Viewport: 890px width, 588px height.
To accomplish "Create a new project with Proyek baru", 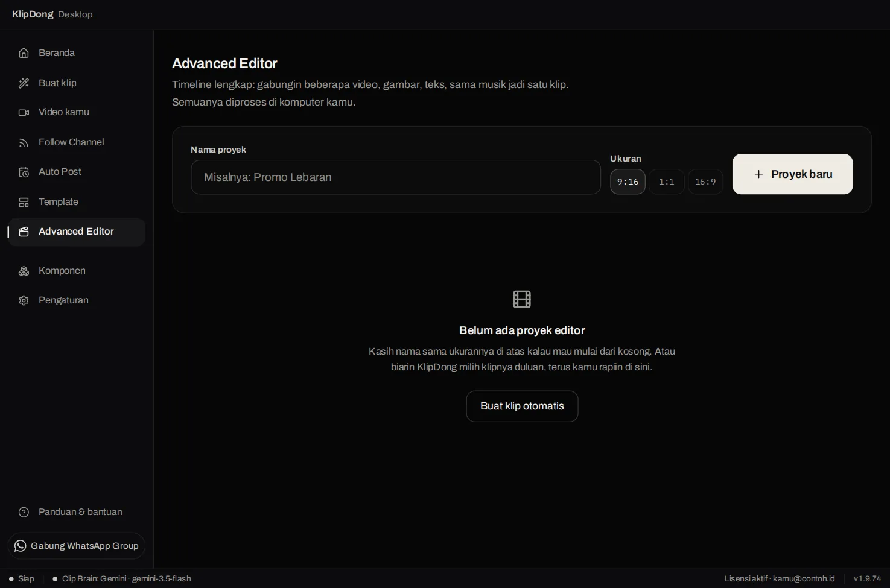I will (792, 174).
